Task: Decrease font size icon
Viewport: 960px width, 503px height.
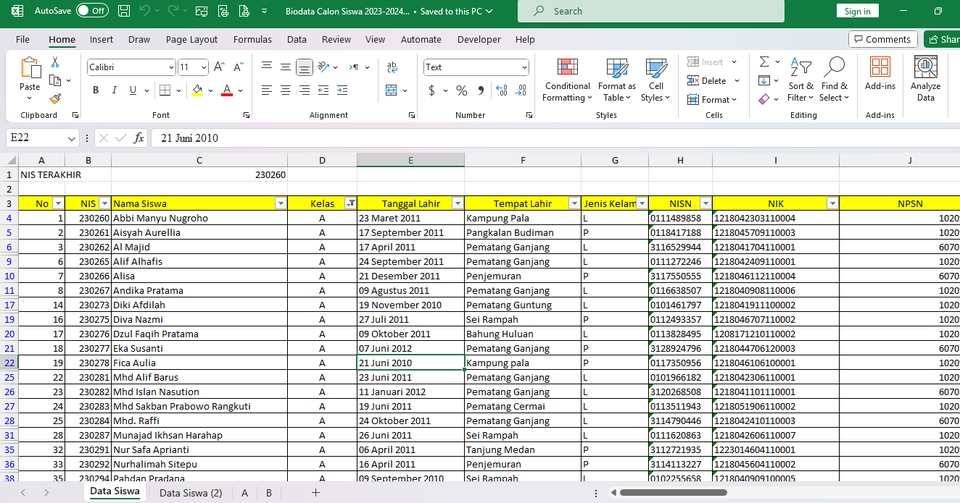Action: (x=239, y=67)
